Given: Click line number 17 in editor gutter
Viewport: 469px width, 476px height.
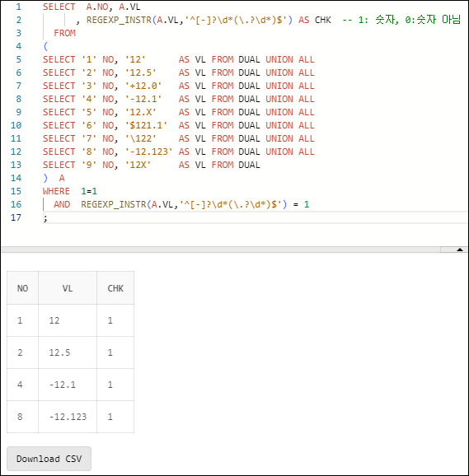Looking at the screenshot, I should (16, 217).
